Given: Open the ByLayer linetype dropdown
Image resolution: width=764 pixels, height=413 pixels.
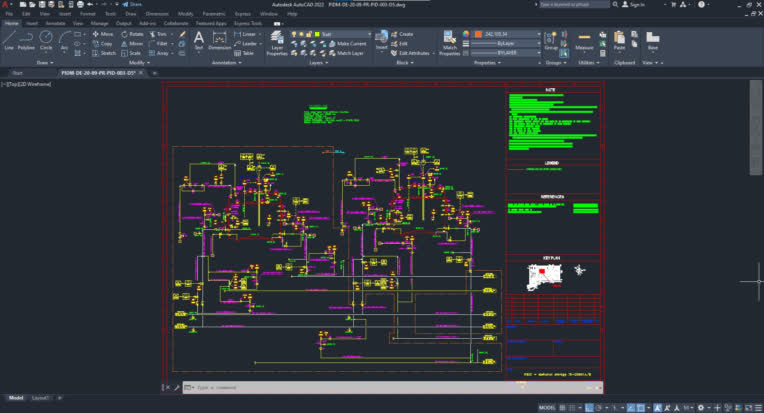Looking at the screenshot, I should click(x=507, y=53).
